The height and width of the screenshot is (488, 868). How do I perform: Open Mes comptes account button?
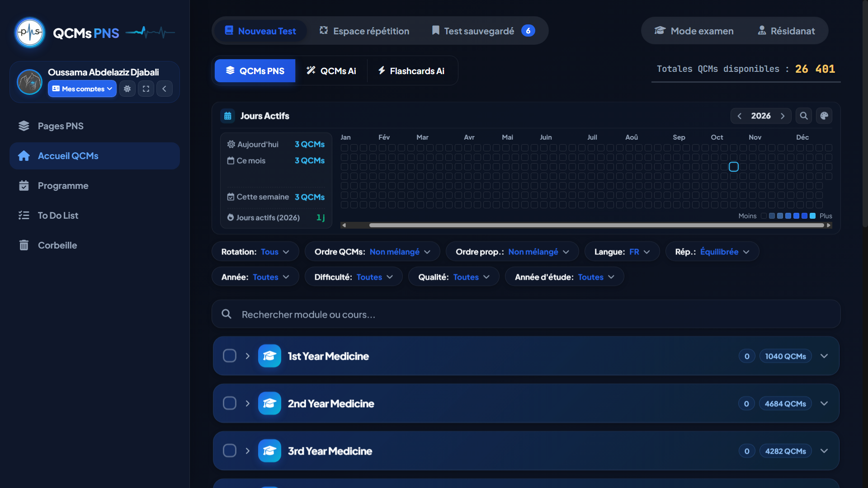tap(82, 89)
